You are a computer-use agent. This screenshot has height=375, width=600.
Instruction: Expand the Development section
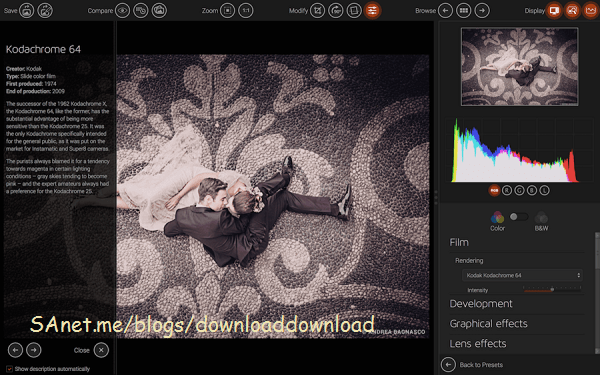[x=481, y=304]
